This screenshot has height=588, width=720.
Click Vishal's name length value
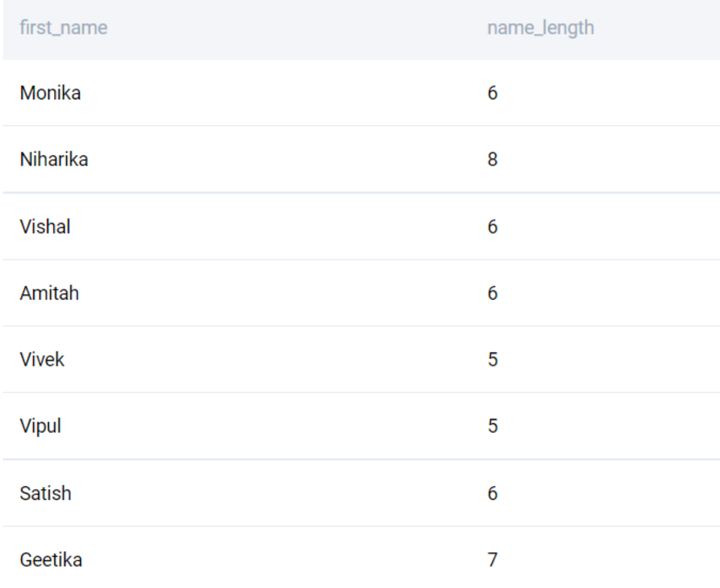pos(492,226)
